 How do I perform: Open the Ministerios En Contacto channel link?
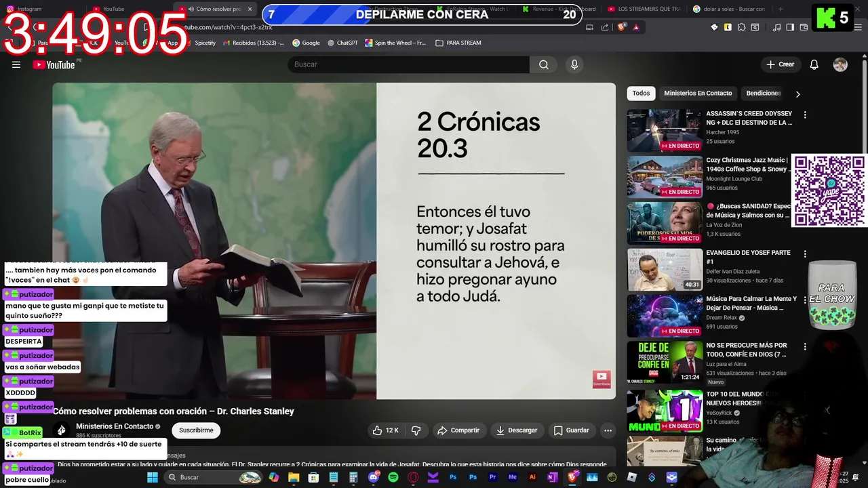point(115,426)
